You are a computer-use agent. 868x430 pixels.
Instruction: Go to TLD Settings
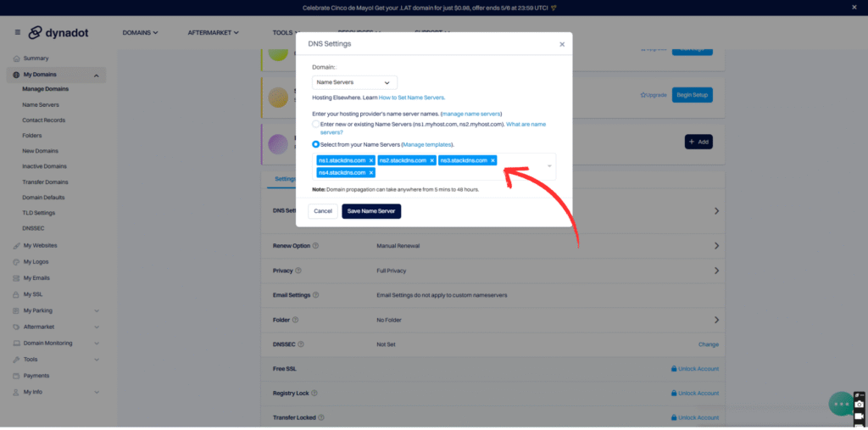[38, 213]
